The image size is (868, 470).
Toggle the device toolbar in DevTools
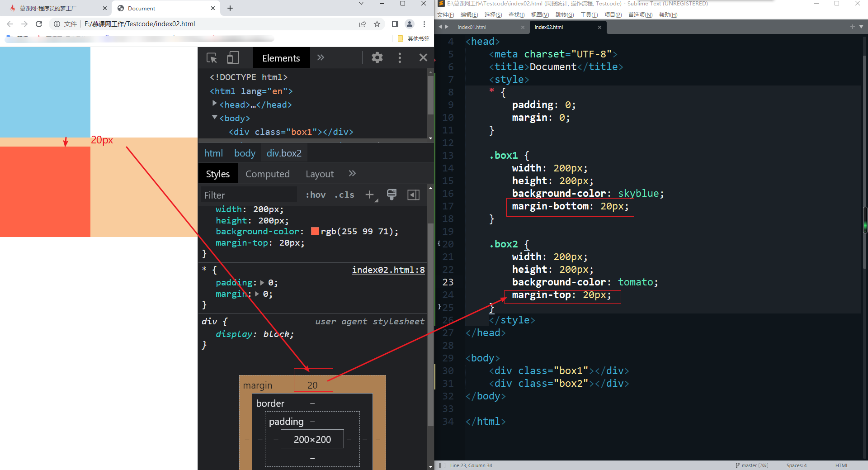233,58
